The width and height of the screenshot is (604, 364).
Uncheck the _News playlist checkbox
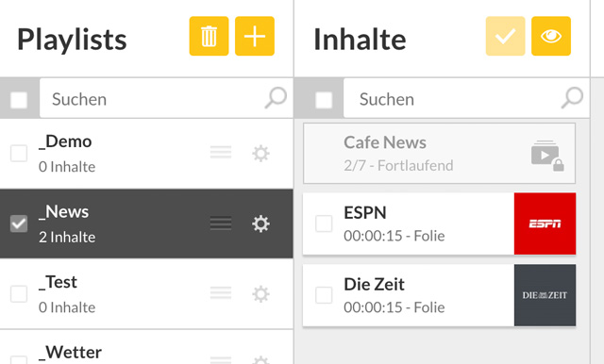click(x=19, y=223)
